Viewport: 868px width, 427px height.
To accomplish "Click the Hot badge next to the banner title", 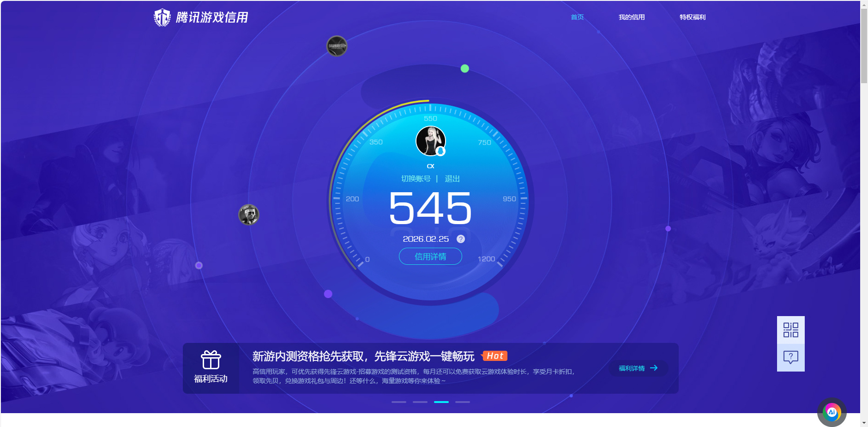I will coord(495,356).
